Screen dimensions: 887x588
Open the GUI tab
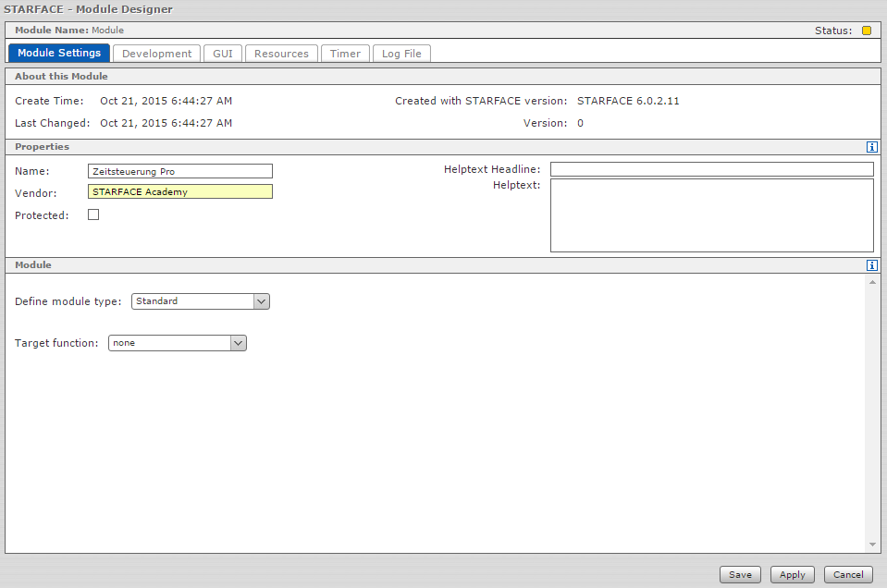(x=222, y=54)
